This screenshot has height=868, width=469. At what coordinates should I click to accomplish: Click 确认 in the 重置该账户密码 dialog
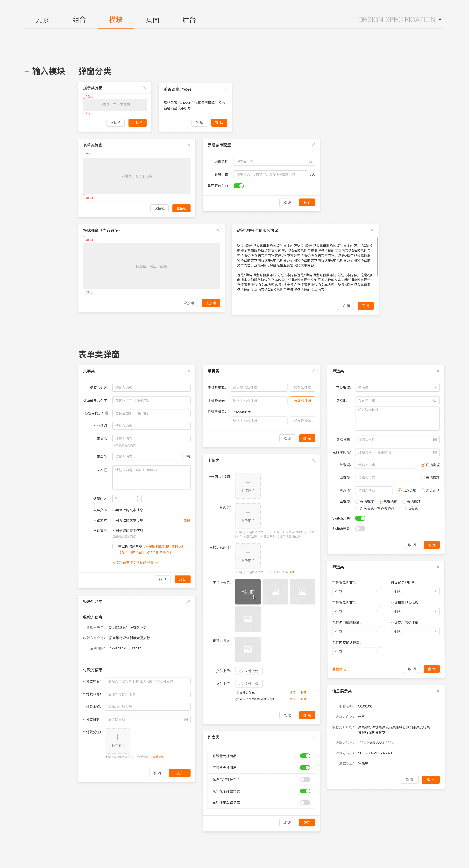click(x=219, y=123)
